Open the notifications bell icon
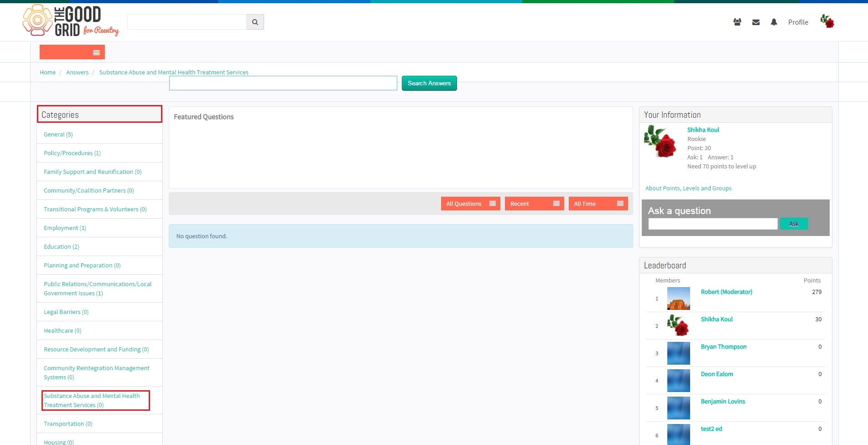This screenshot has width=868, height=445. pos(774,22)
